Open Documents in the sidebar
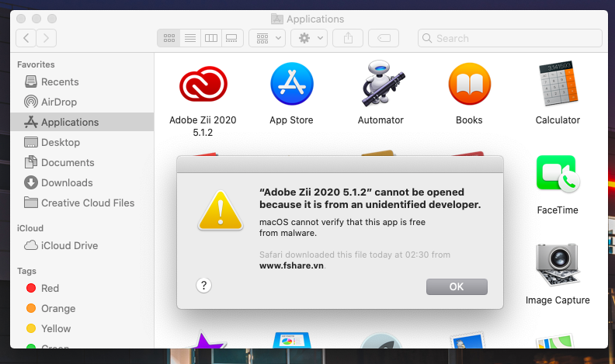615x364 pixels. pyautogui.click(x=82, y=162)
